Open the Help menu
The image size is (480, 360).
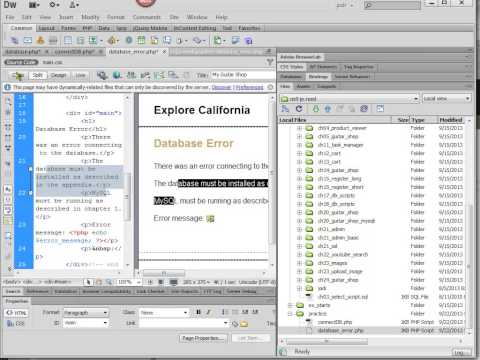pyautogui.click(x=221, y=17)
